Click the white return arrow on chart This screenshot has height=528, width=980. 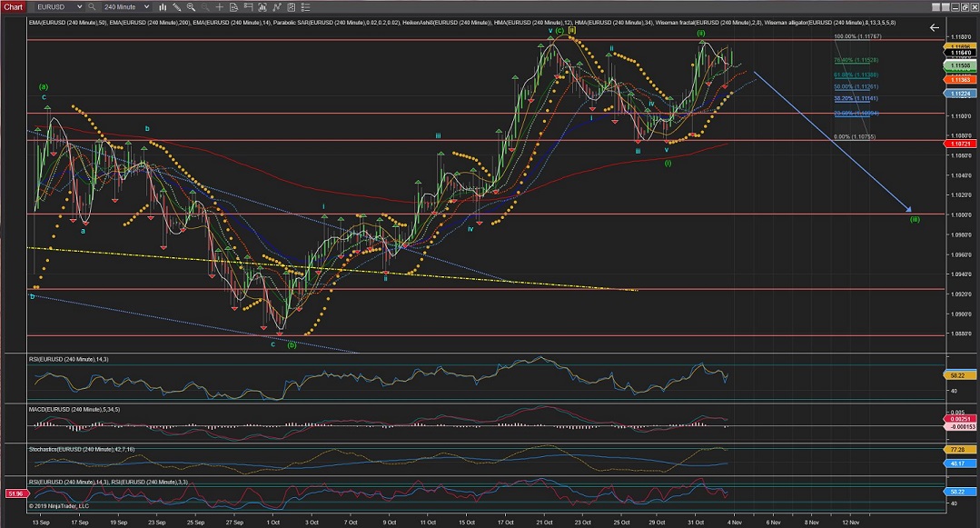[x=934, y=27]
